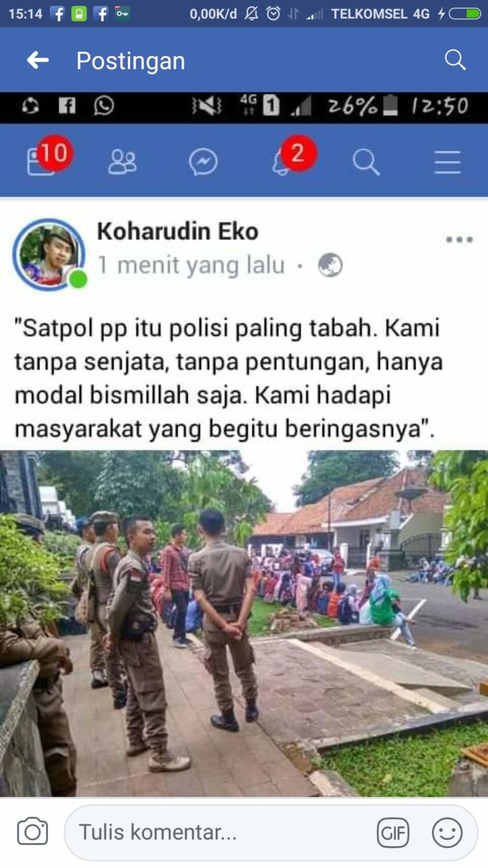
Task: Go back using the arrow beside Postingan
Action: pyautogui.click(x=37, y=60)
